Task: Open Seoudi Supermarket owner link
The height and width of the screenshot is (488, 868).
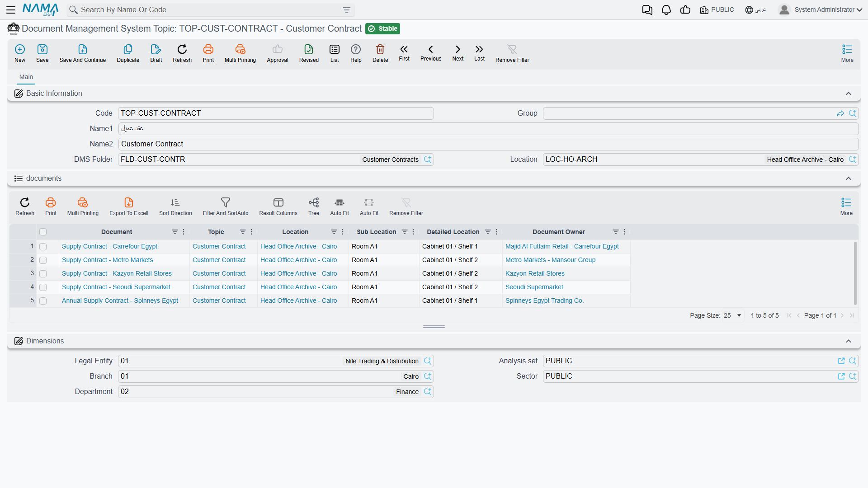Action: pos(534,287)
